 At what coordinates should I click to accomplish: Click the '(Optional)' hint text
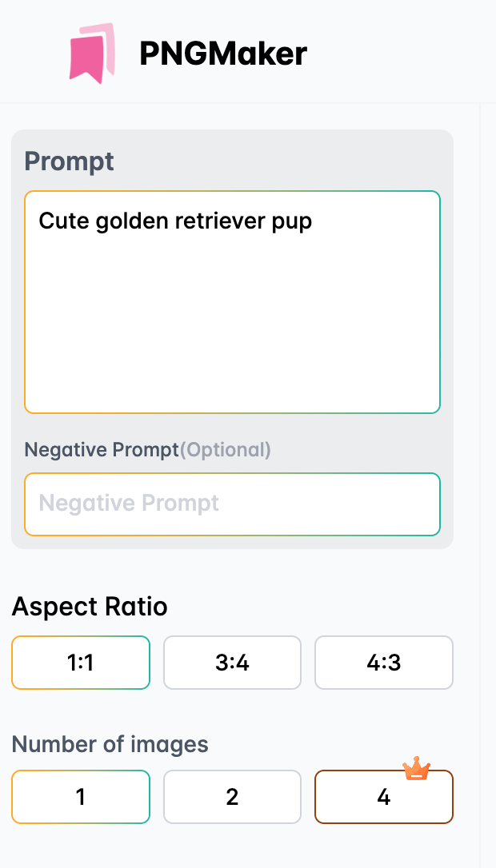coord(226,450)
